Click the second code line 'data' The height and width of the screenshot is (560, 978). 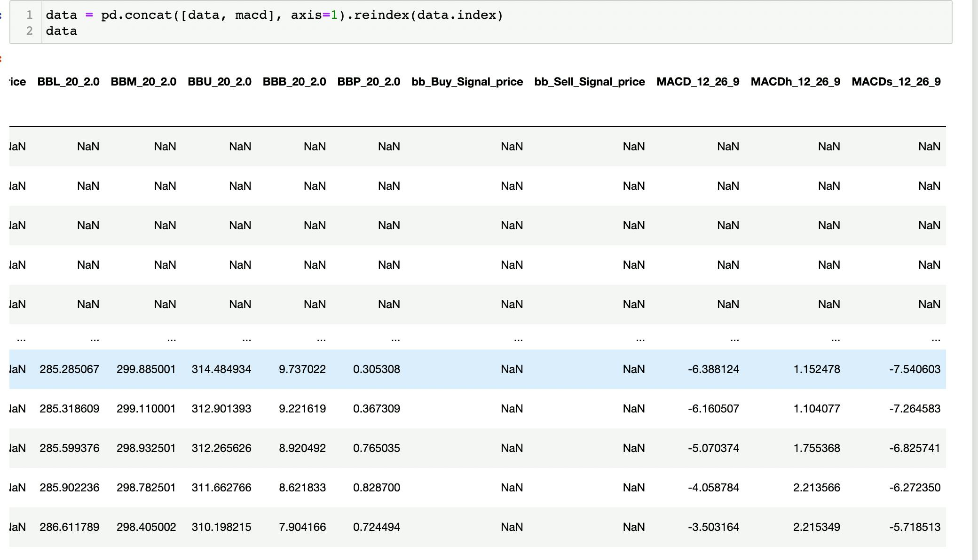click(62, 31)
